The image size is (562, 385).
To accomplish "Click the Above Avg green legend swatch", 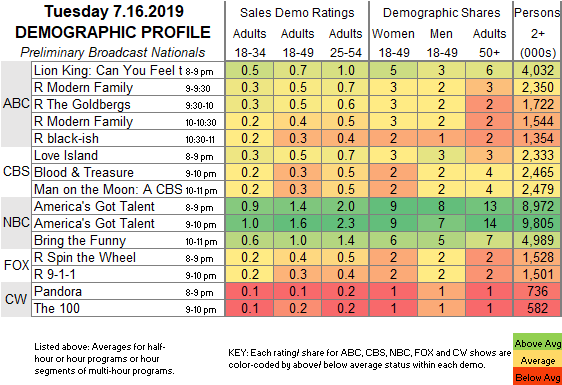I will [537, 343].
